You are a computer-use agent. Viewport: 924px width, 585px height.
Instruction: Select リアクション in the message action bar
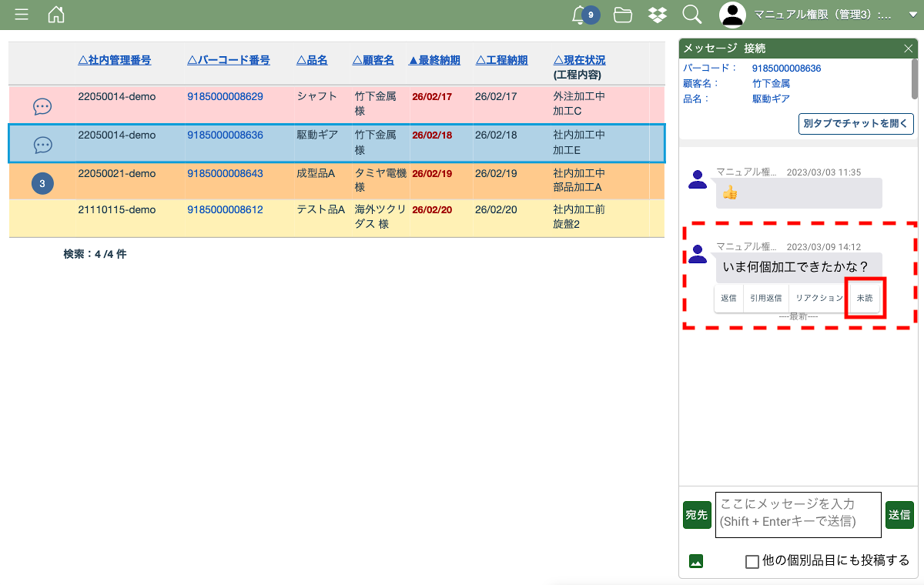click(x=819, y=298)
